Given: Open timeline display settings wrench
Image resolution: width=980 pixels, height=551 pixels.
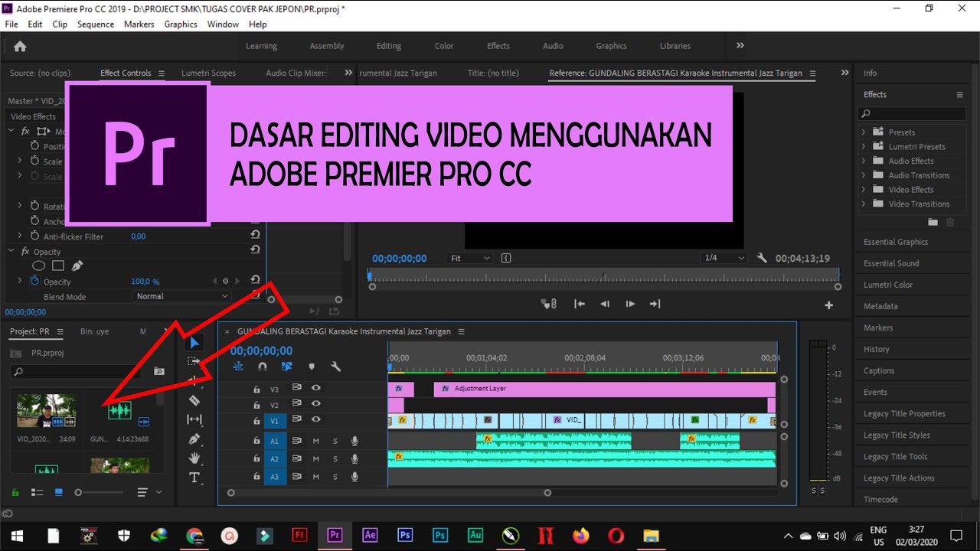Looking at the screenshot, I should point(335,367).
